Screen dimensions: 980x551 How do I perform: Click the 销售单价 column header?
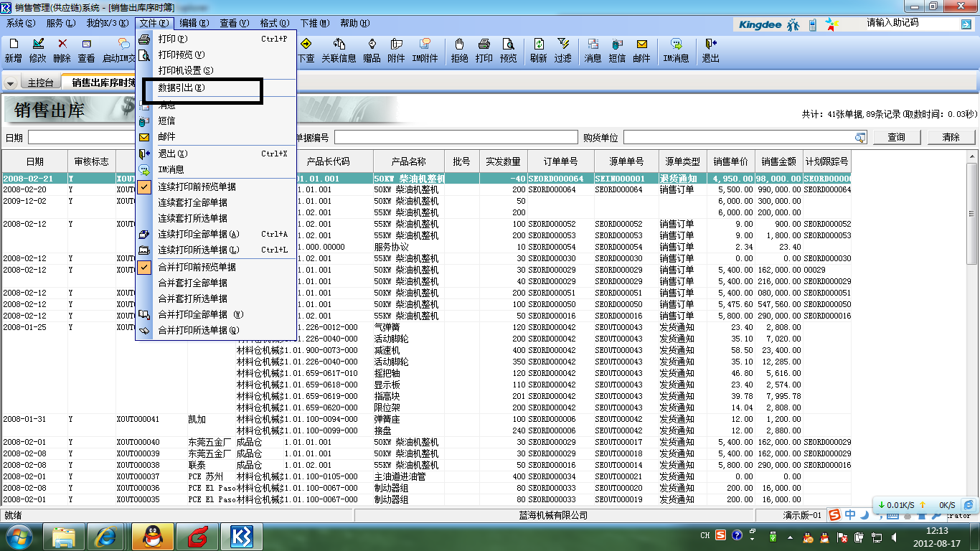730,162
